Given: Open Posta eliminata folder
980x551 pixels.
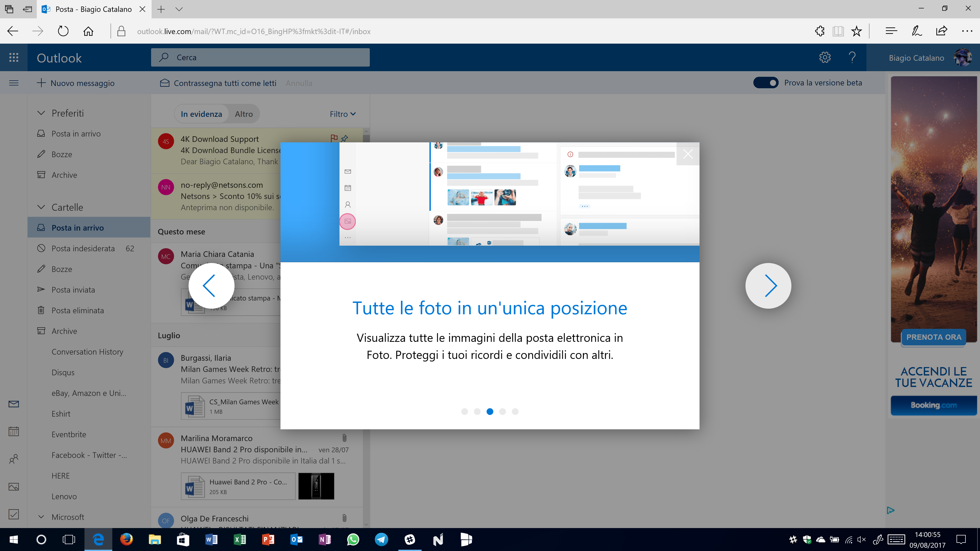Looking at the screenshot, I should click(89, 310).
